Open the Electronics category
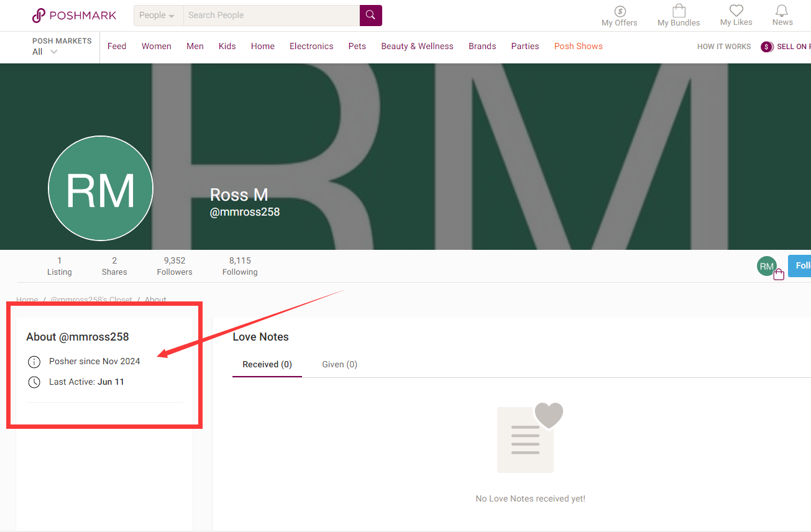The image size is (811, 532). (311, 46)
